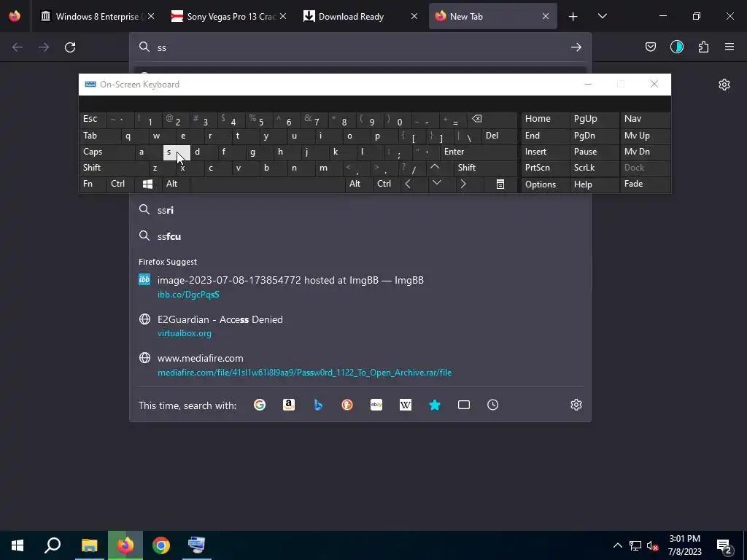This screenshot has width=747, height=560.
Task: Toggle the Fade key on keyboard
Action: click(x=645, y=184)
